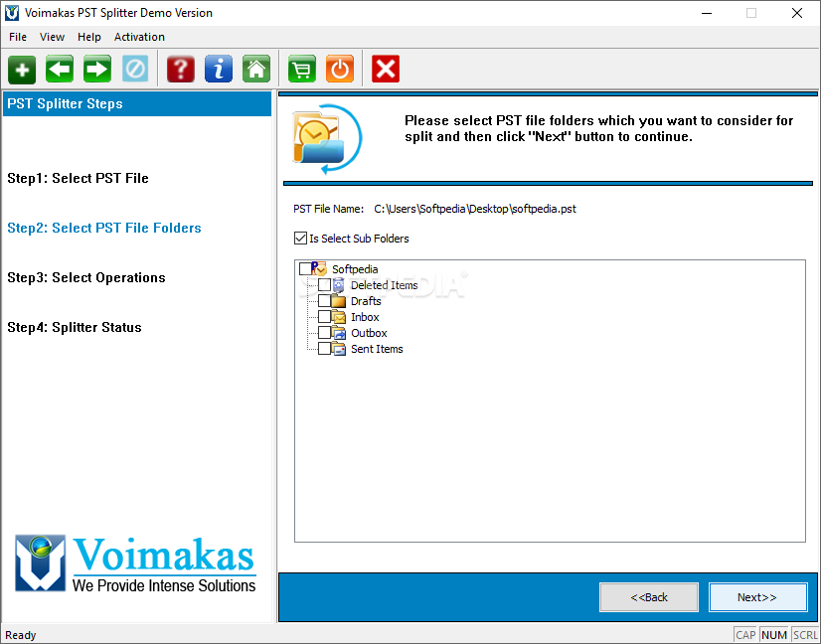Image resolution: width=821 pixels, height=644 pixels.
Task: Select the Deleted Items tree label
Action: (x=385, y=285)
